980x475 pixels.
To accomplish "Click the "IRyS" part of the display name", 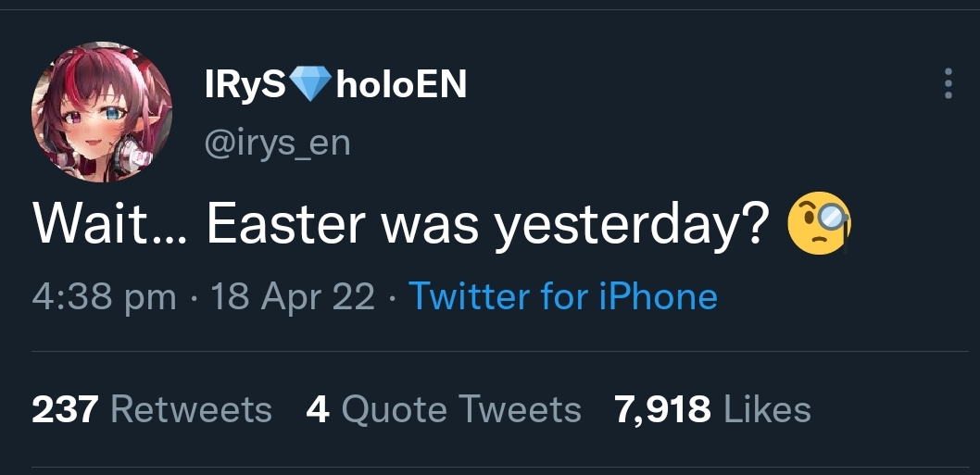I will click(245, 86).
